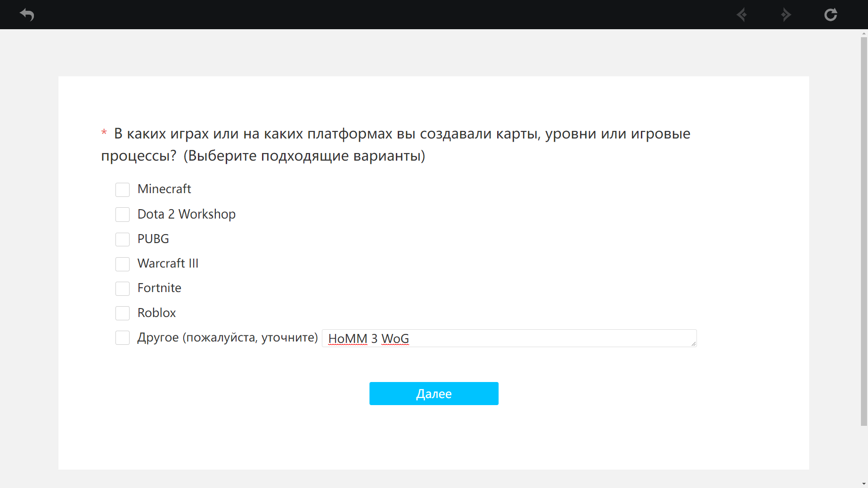Go forward with right arrow icon
The height and width of the screenshot is (488, 868).
[786, 15]
